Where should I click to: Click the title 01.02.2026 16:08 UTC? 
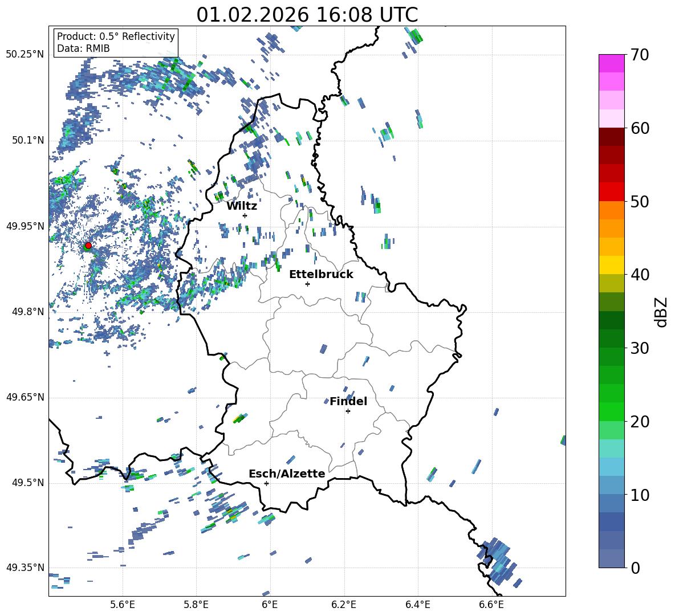(x=307, y=15)
